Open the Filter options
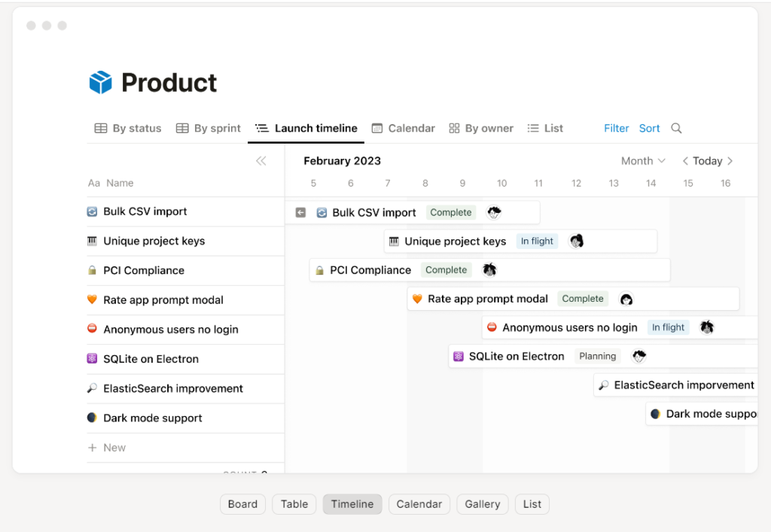771x532 pixels. tap(616, 128)
